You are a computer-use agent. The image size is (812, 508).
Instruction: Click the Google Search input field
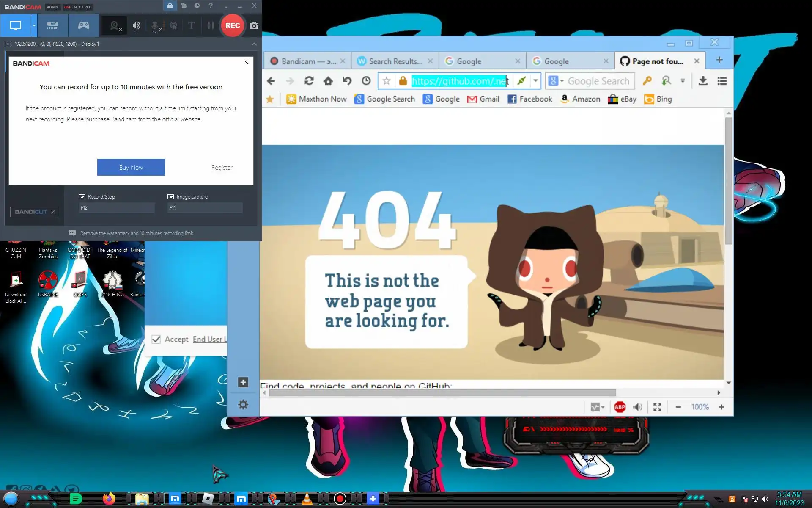598,81
